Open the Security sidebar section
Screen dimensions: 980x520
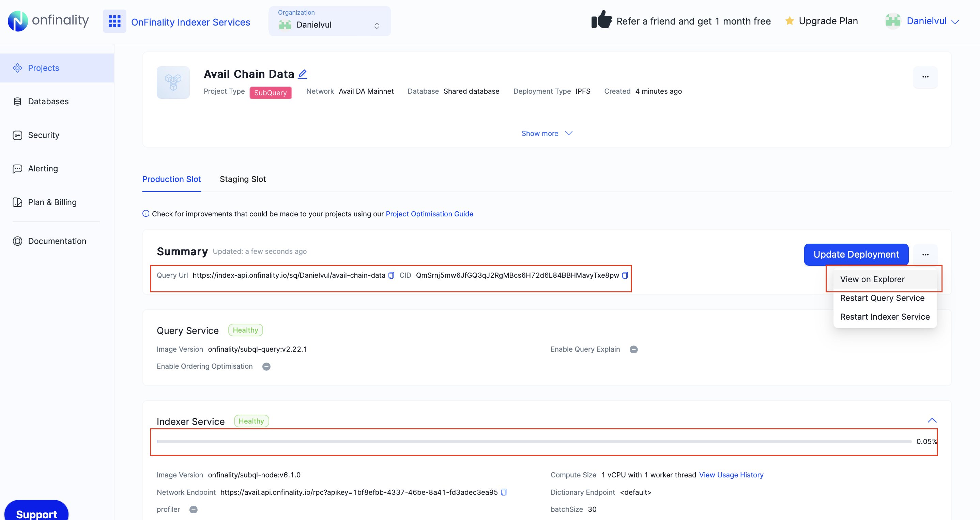pyautogui.click(x=43, y=135)
